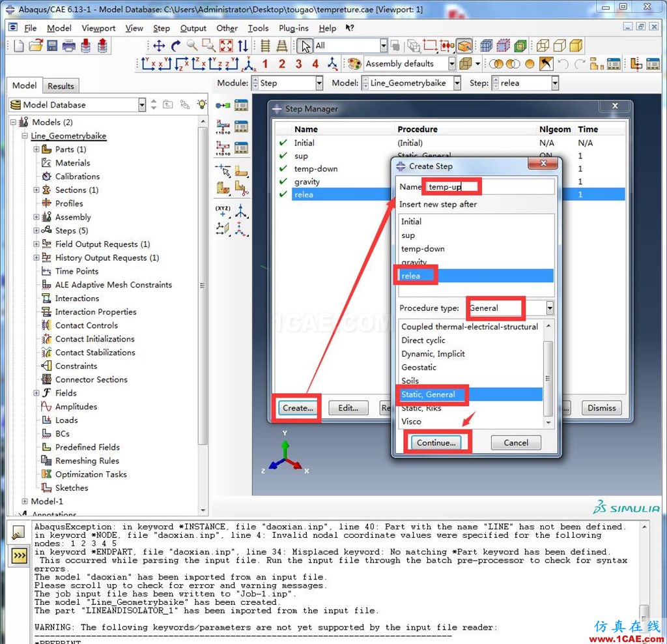Click the New Model Database icon
Screen dimensions: 667x644
tap(19, 46)
